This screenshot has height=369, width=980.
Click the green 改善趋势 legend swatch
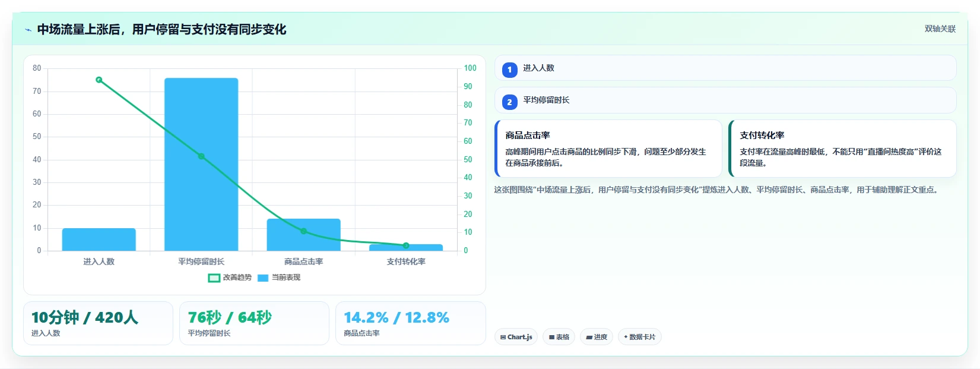click(x=214, y=277)
